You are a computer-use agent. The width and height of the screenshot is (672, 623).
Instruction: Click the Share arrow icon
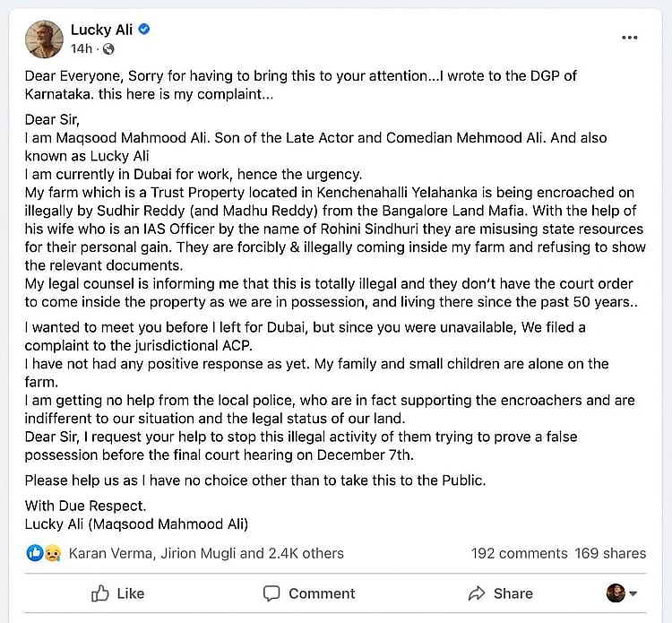point(476,593)
